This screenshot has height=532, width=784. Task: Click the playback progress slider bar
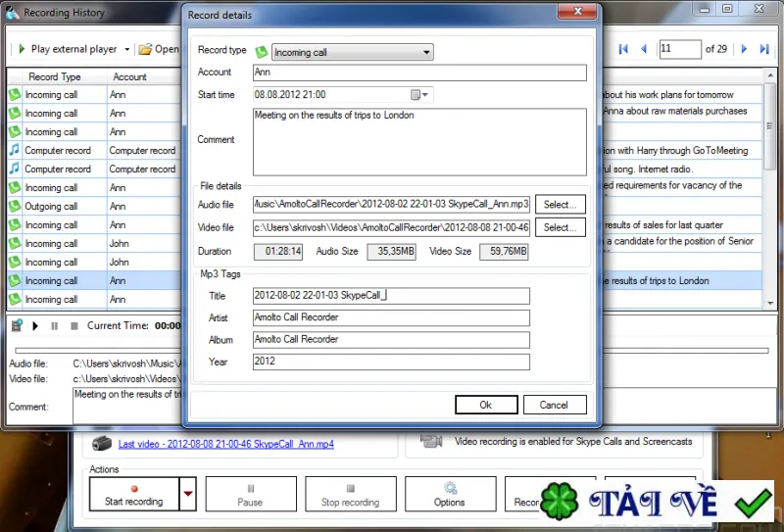tap(391, 351)
